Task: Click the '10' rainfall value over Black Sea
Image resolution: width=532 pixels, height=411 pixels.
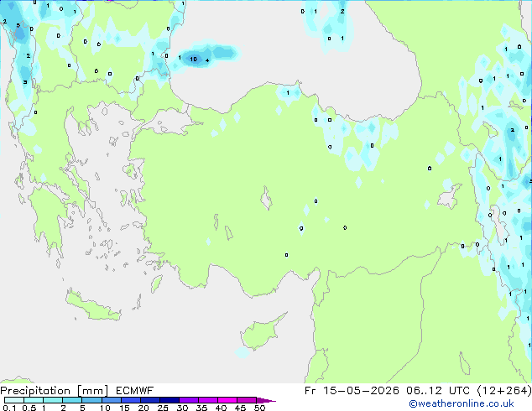Action: tap(193, 59)
